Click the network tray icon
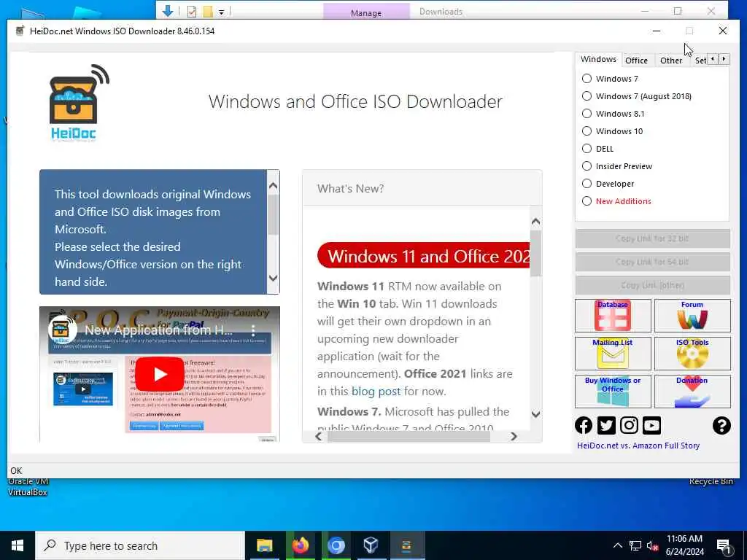Image resolution: width=747 pixels, height=560 pixels. pos(635,545)
